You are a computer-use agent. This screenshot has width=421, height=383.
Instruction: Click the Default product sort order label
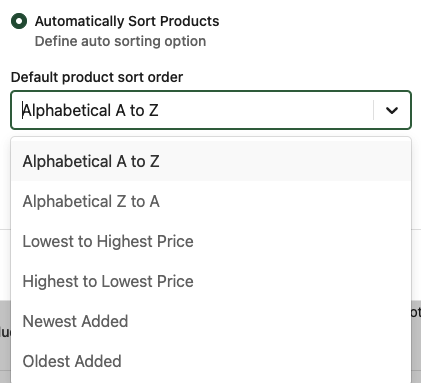[97, 77]
